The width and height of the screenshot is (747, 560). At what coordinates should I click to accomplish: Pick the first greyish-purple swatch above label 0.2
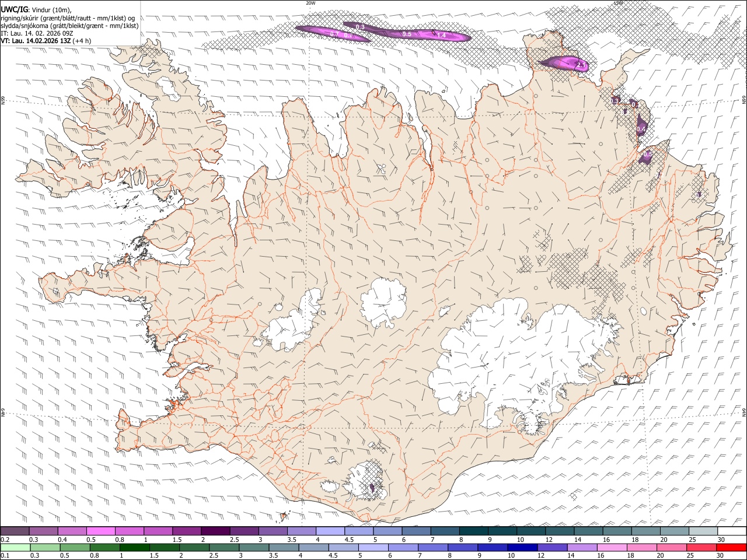point(15,531)
